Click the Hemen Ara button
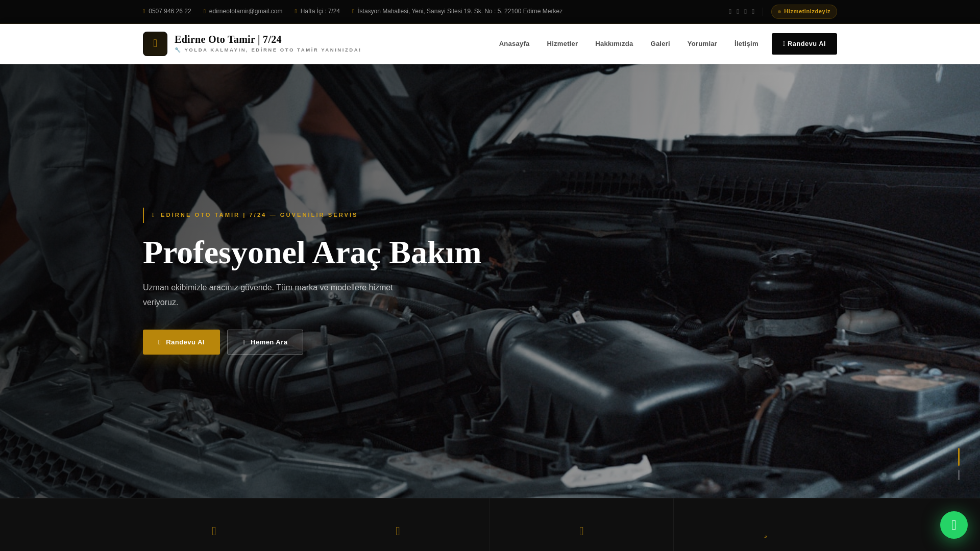Viewport: 980px width, 551px height. pyautogui.click(x=265, y=342)
